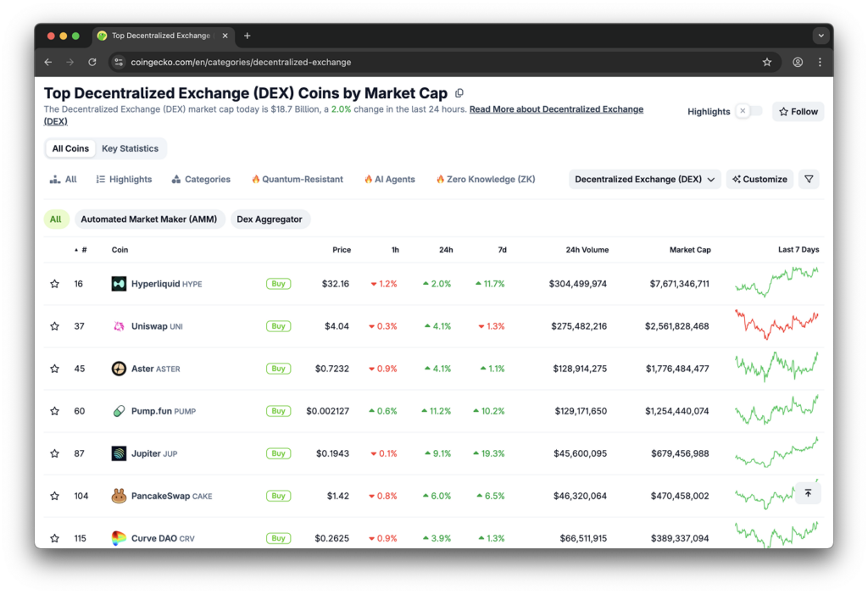The width and height of the screenshot is (868, 594).
Task: Click the Uniswap unicorn logo
Action: 119,326
